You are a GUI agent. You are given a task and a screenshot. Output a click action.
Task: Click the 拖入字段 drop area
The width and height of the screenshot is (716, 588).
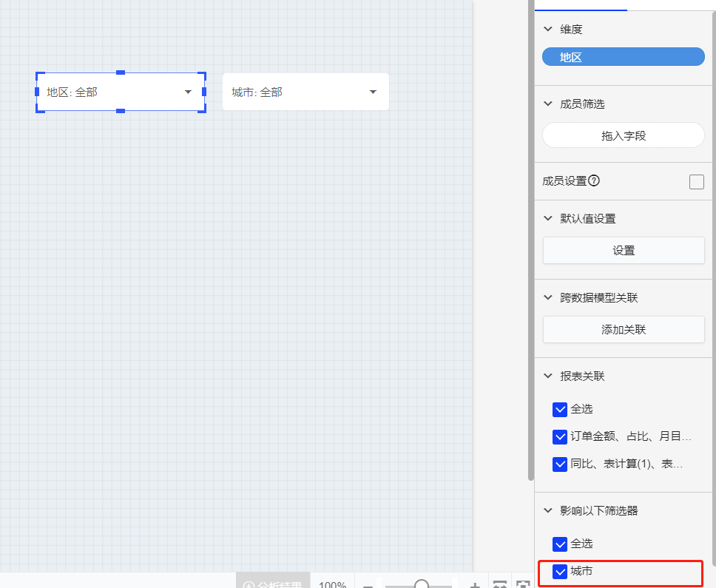pos(624,135)
